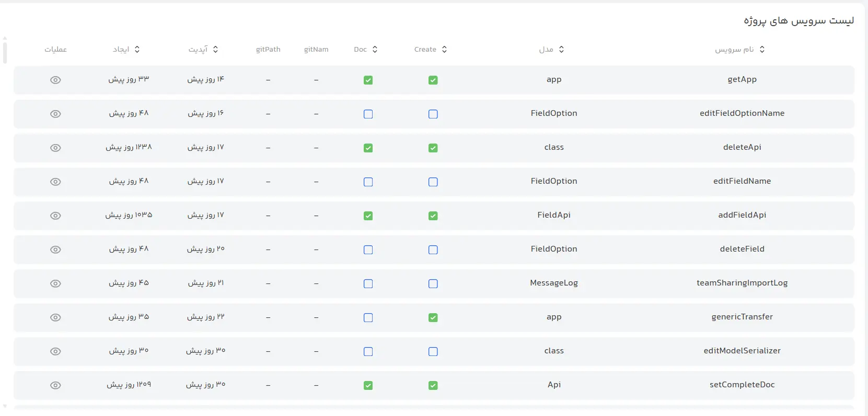868x416 pixels.
Task: Select editFieldOptionName service name
Action: click(x=742, y=113)
